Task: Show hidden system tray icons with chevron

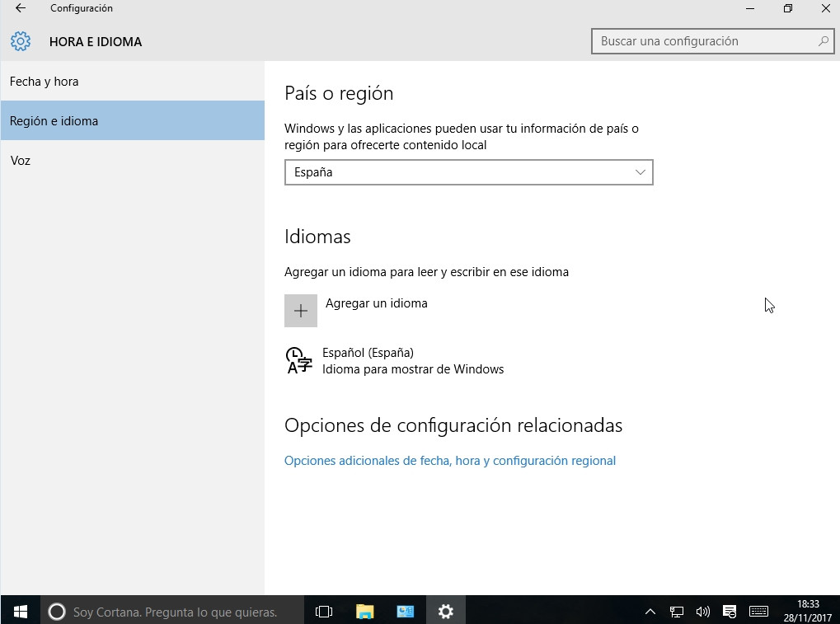Action: tap(650, 612)
